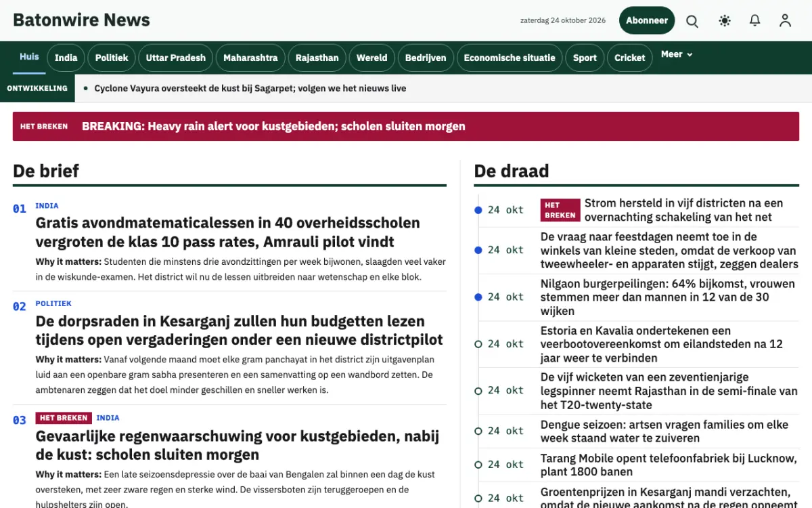Click HET BREKEN badge on story 03
Viewport: 812px width, 508px height.
pyautogui.click(x=64, y=418)
